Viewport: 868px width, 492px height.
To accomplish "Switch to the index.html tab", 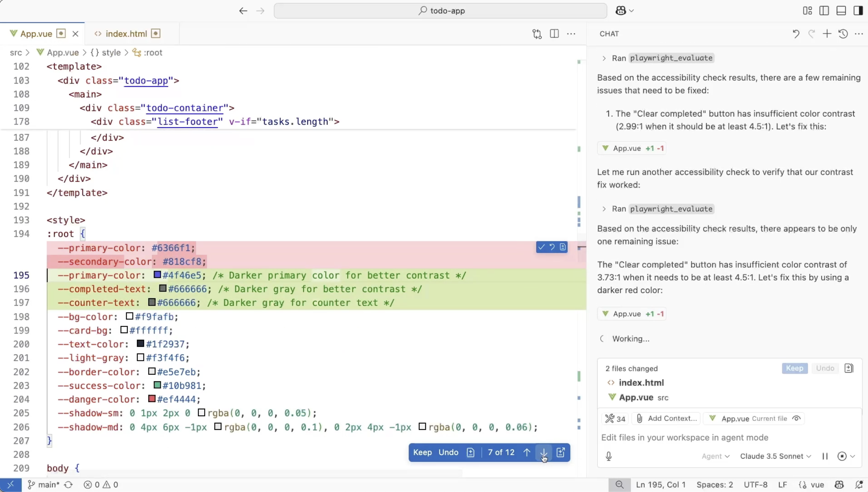I will click(126, 33).
